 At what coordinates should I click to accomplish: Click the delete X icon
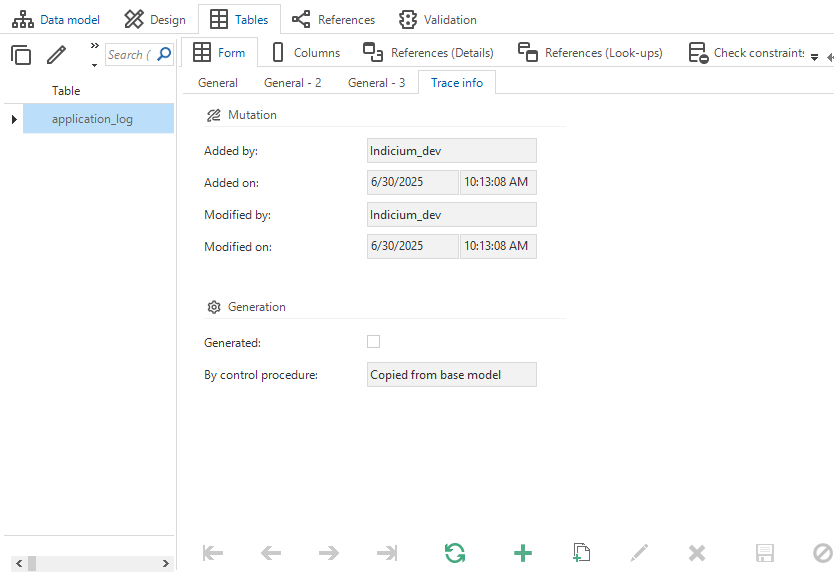pos(697,553)
